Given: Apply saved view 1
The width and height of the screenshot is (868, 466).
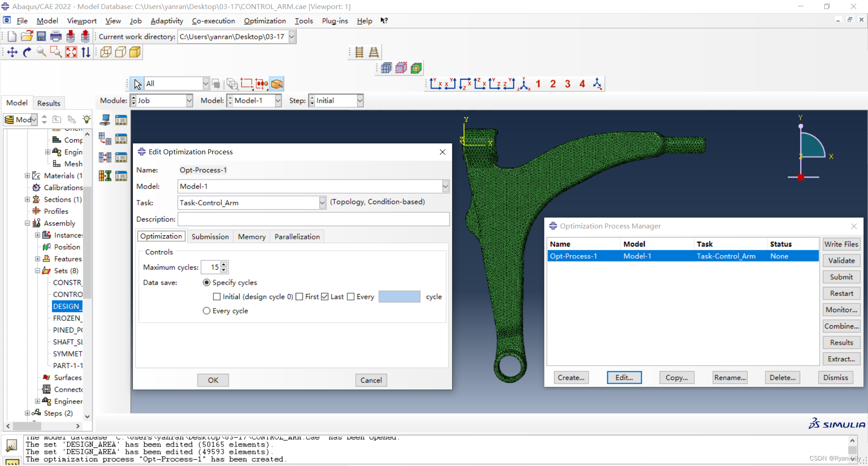Looking at the screenshot, I should coord(538,84).
